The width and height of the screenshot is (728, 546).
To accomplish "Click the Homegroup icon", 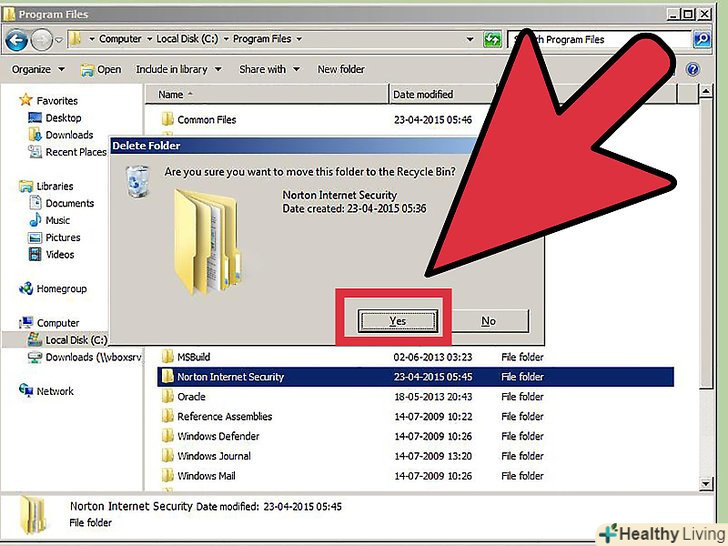I will 26,288.
